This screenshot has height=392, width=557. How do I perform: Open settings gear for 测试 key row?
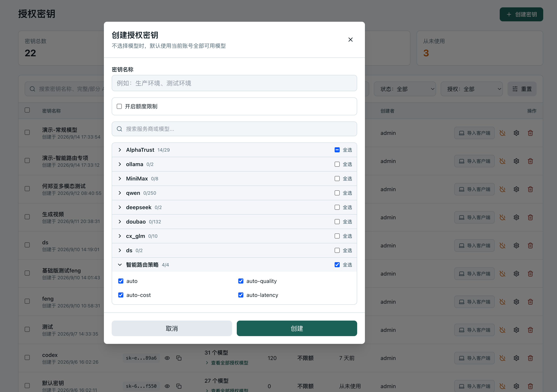[x=516, y=330]
